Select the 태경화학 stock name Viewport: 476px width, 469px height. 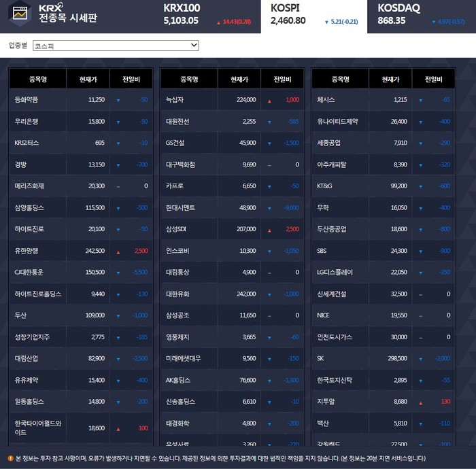(177, 423)
